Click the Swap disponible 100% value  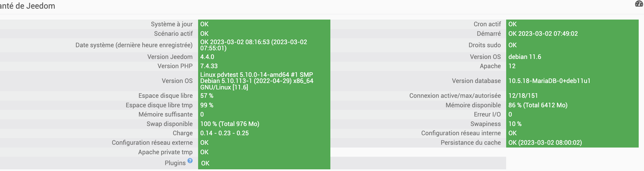tap(230, 124)
